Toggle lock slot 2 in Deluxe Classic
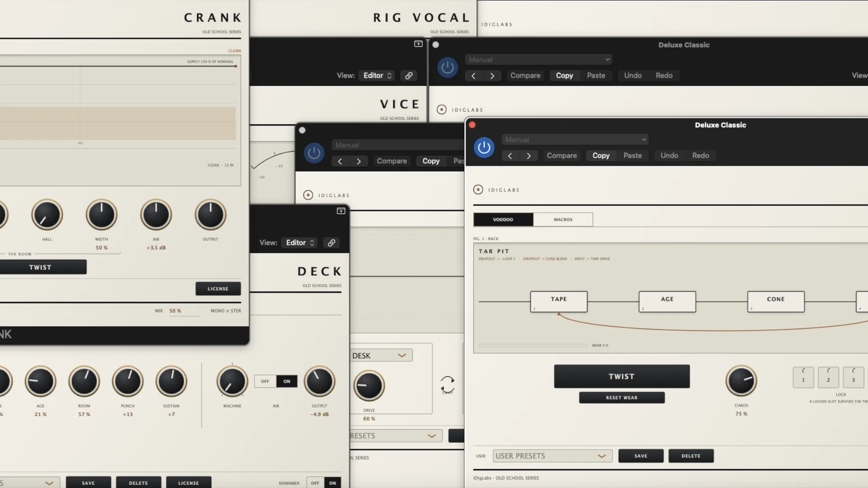Screen dimensions: 868x488 point(828,377)
